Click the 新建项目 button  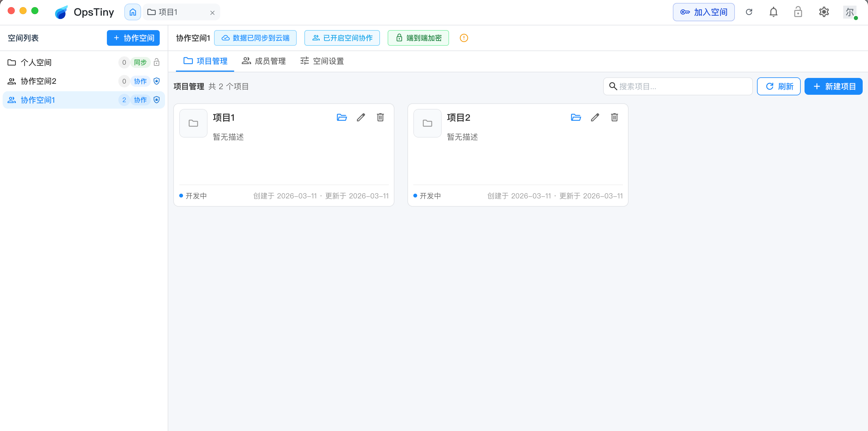coord(833,86)
